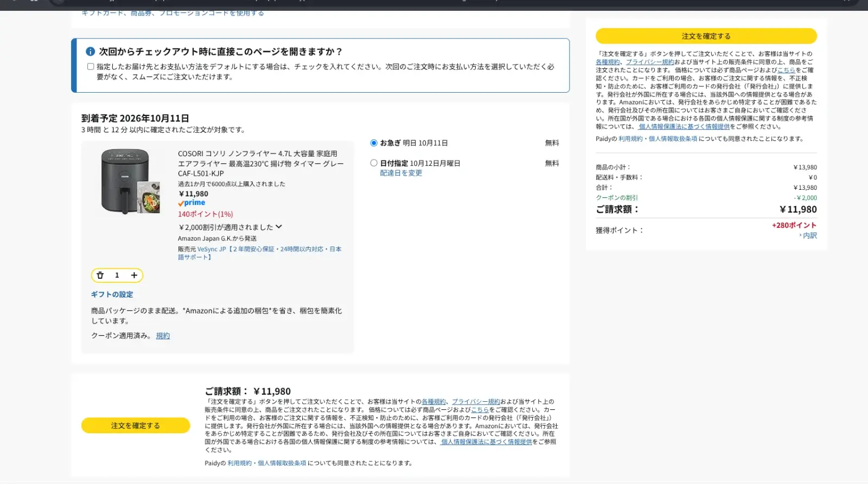Open 各種規約 link in bottom section

click(433, 402)
